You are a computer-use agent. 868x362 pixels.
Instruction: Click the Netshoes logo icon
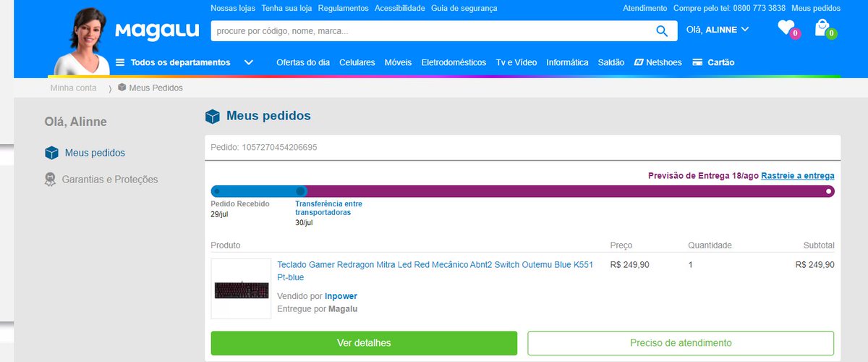point(639,62)
